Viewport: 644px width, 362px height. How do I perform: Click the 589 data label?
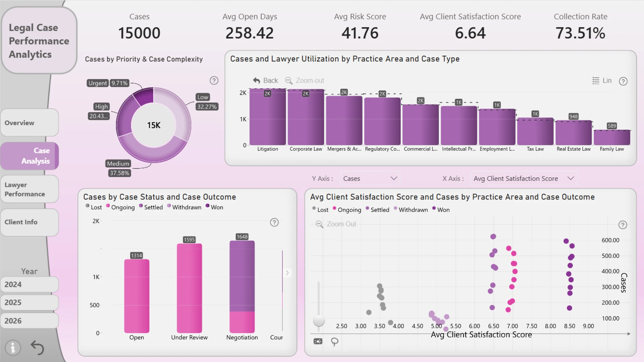pyautogui.click(x=612, y=126)
